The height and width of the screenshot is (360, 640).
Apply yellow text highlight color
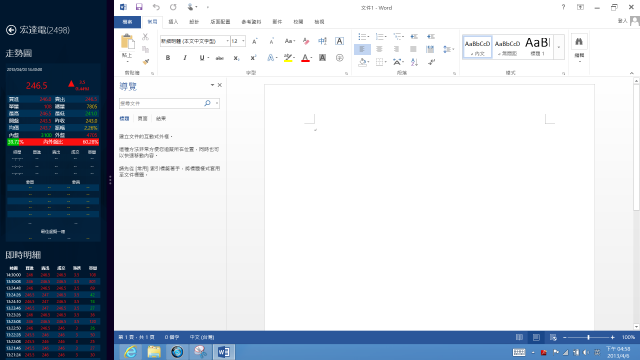[288, 58]
